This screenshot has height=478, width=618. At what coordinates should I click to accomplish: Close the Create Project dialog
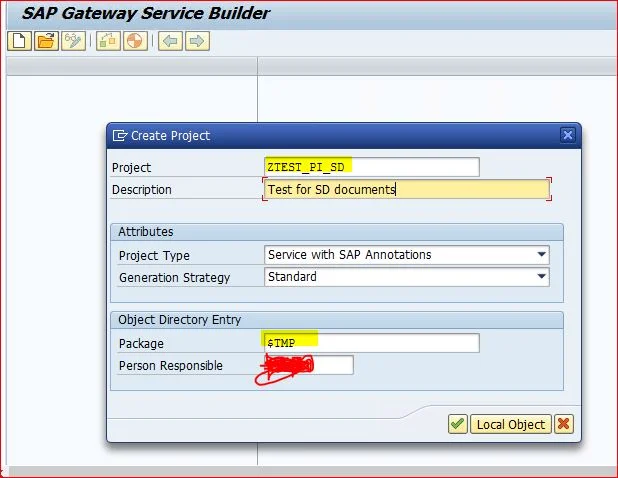(568, 135)
